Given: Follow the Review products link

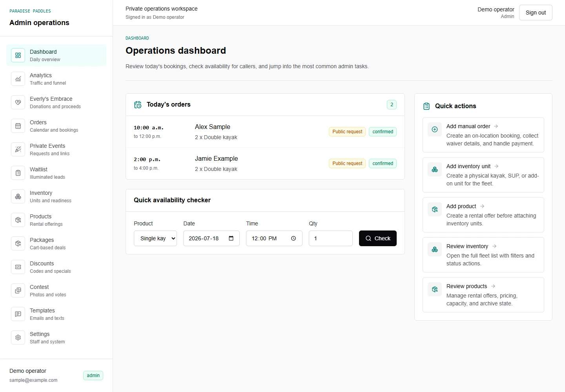Looking at the screenshot, I should pos(483,295).
